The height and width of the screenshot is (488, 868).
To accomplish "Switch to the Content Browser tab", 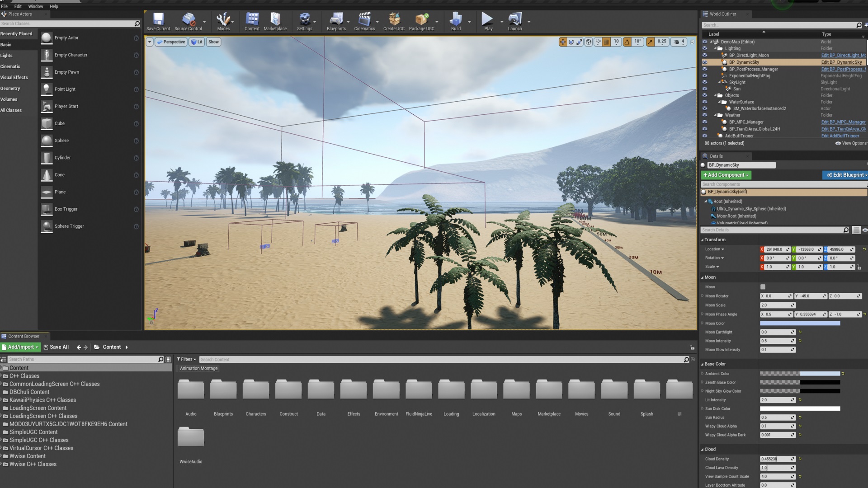I will click(x=25, y=336).
